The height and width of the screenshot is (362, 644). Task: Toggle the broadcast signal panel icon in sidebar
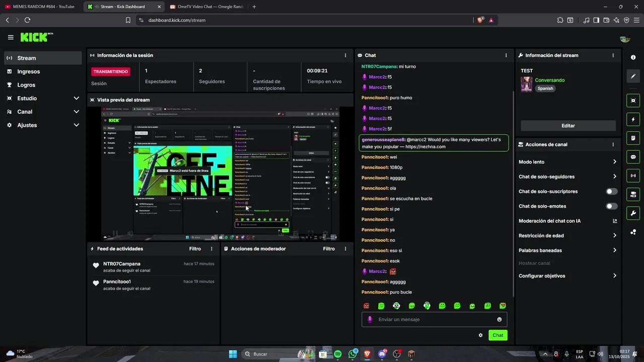633,175
